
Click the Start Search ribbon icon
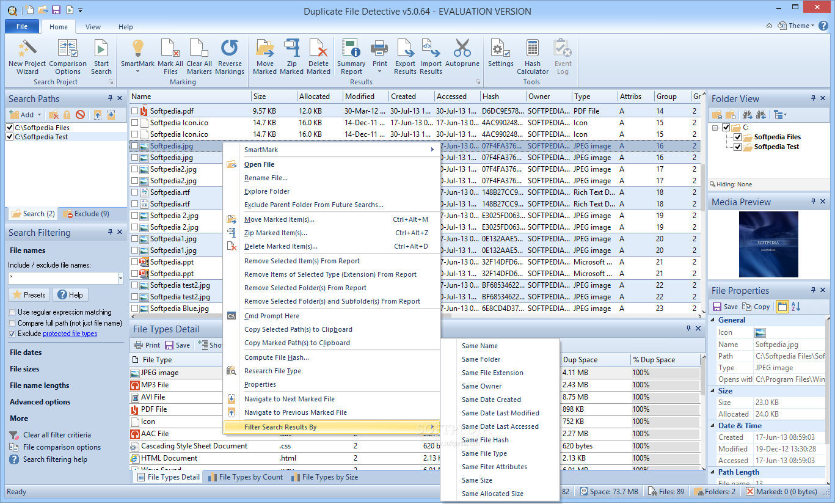point(101,57)
